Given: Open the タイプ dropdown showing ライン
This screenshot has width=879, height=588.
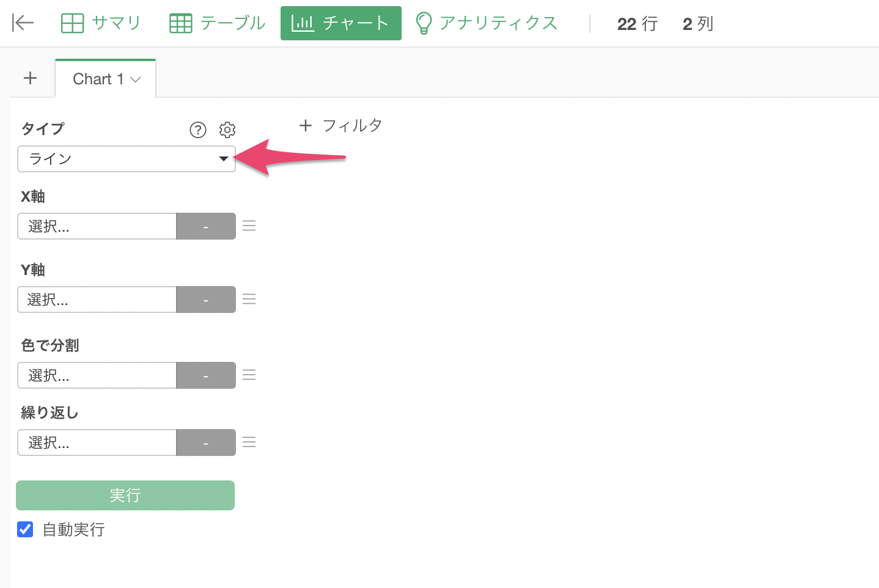Looking at the screenshot, I should [x=127, y=159].
